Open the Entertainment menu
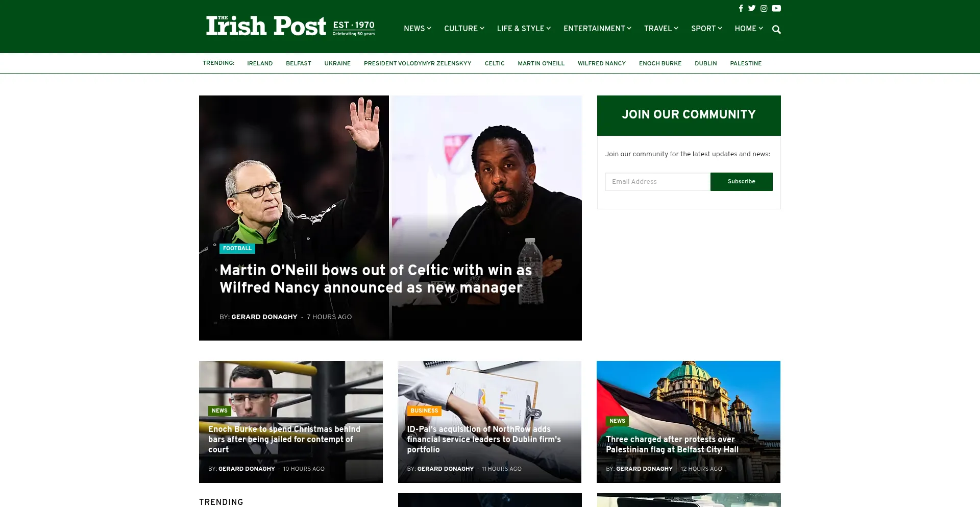Viewport: 980px width, 507px height. pos(597,29)
